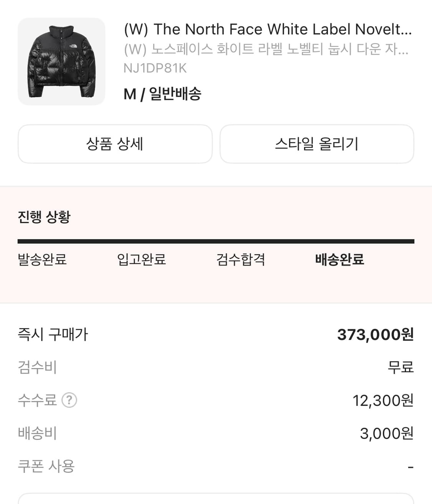Select the 발송완료 progress step

[x=42, y=259]
